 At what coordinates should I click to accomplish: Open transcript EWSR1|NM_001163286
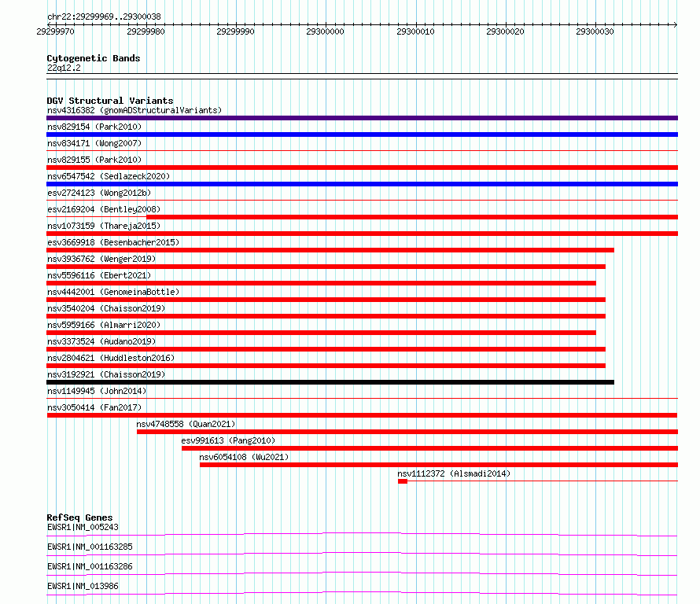click(x=90, y=566)
